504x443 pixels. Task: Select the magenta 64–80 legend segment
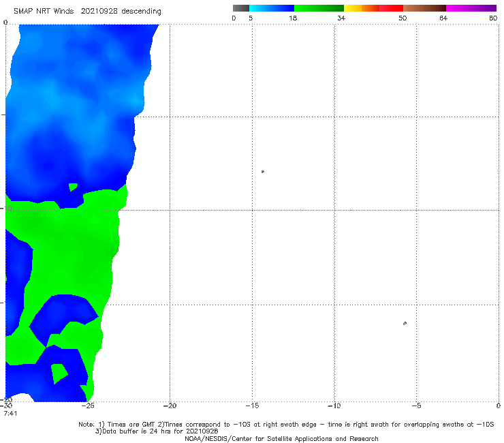point(471,8)
